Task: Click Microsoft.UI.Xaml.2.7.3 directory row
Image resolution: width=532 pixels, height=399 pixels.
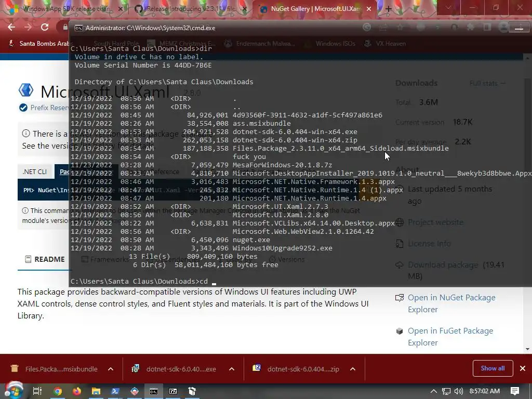Action: click(x=199, y=206)
